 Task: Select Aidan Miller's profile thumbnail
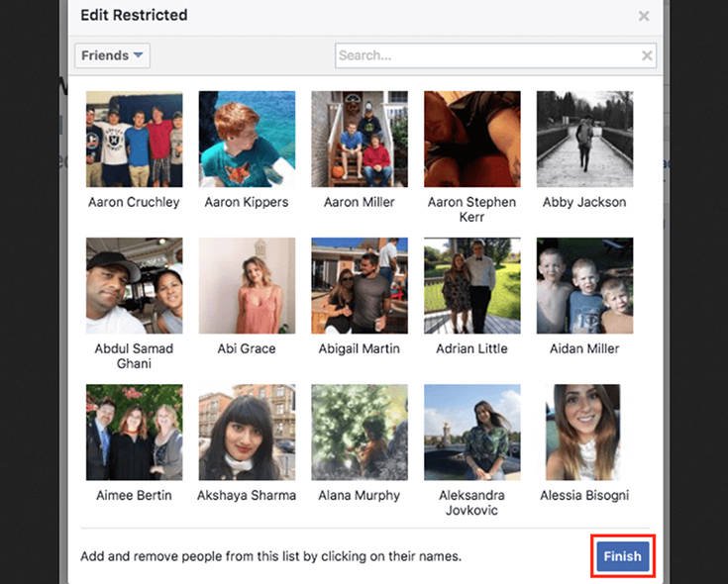584,286
